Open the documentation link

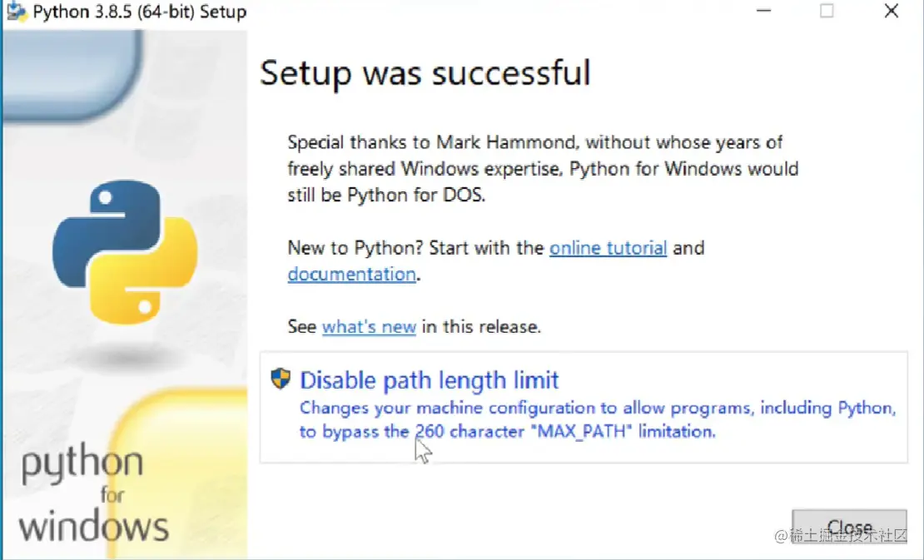(351, 274)
